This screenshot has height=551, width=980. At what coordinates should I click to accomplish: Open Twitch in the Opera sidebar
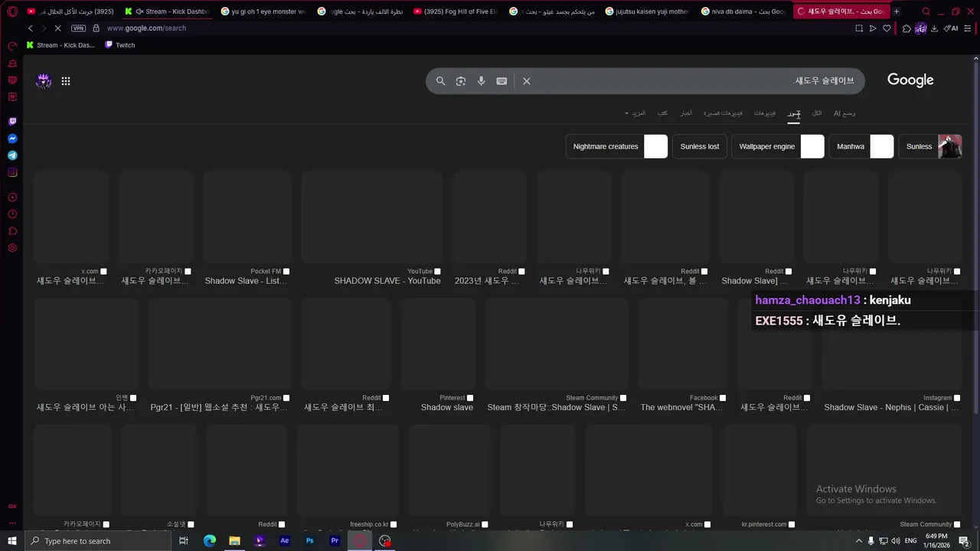12,121
